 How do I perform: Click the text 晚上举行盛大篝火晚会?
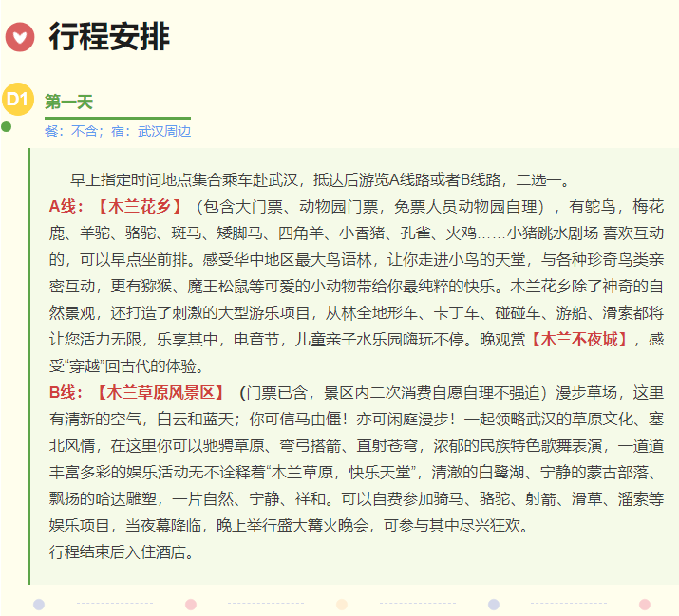tap(292, 526)
